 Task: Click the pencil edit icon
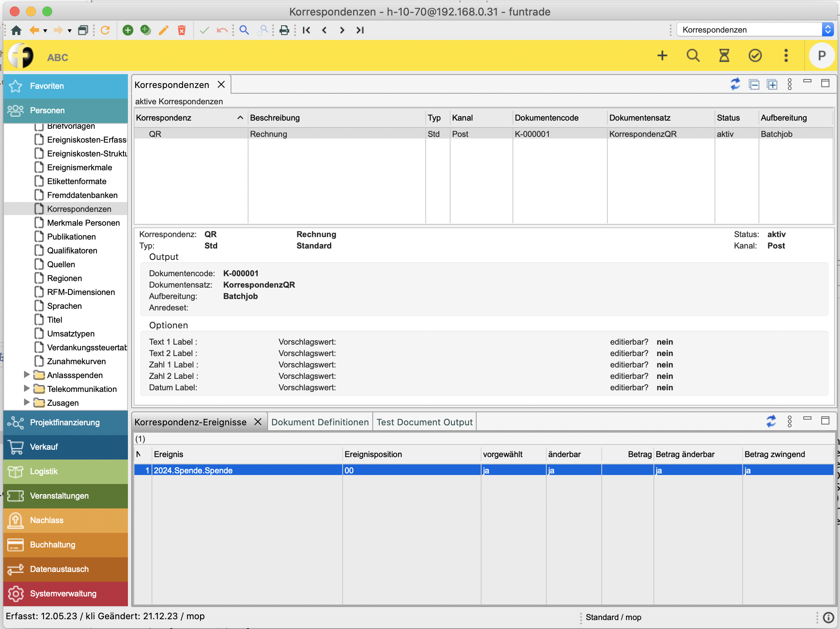click(x=164, y=30)
